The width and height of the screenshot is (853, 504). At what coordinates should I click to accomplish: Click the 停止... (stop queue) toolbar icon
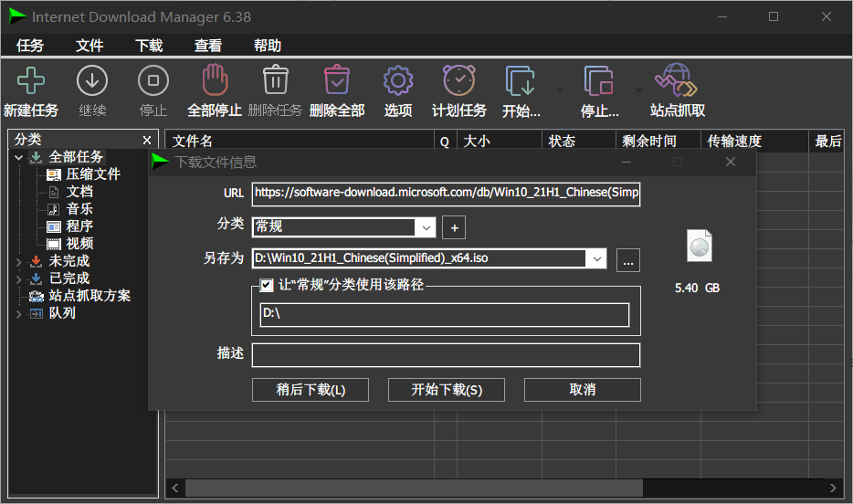tap(599, 81)
